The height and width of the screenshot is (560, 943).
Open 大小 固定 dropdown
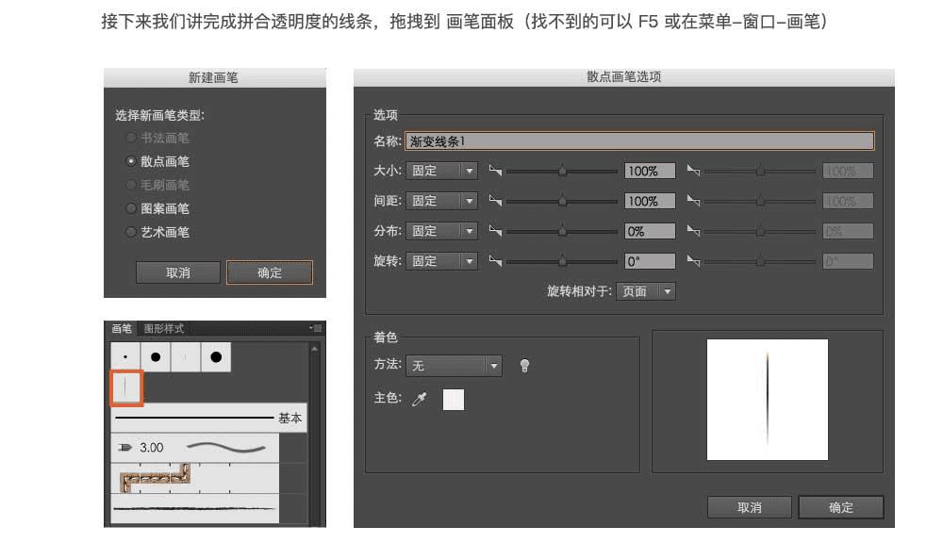442,171
